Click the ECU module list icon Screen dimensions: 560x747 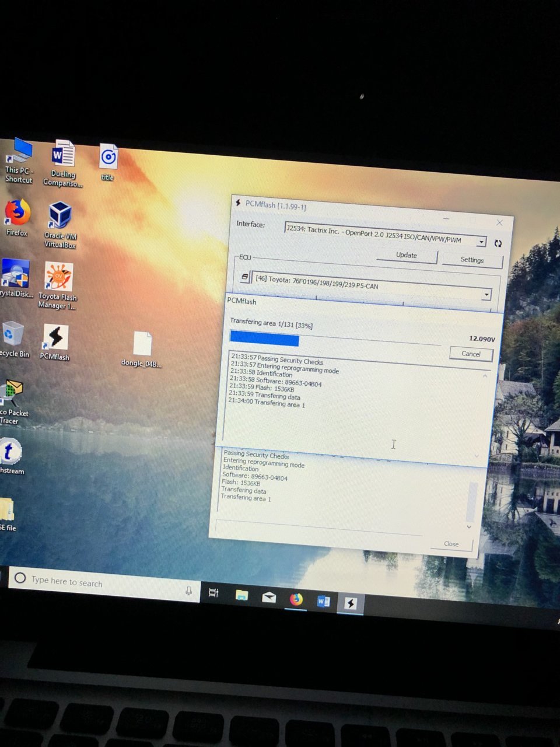(x=244, y=277)
